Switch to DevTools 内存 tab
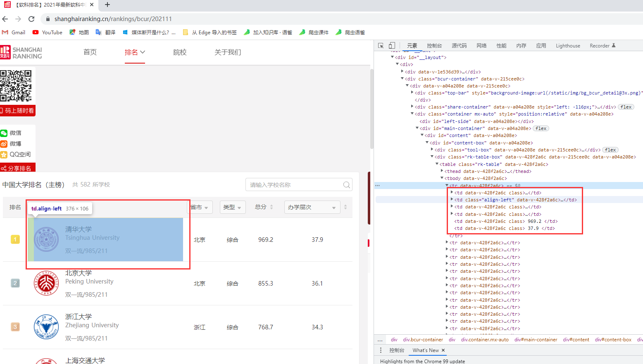643x364 pixels. point(521,46)
